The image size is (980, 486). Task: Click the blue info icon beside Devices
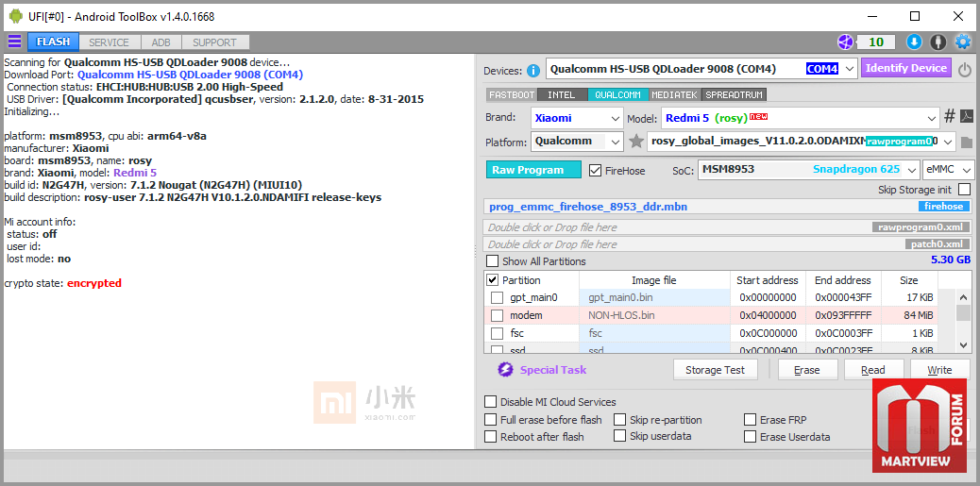click(x=533, y=70)
